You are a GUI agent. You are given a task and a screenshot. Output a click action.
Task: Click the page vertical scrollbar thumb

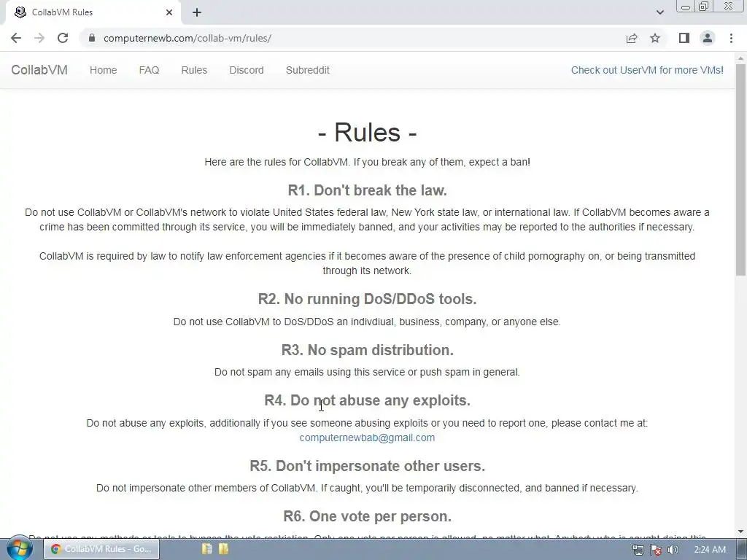pyautogui.click(x=740, y=169)
